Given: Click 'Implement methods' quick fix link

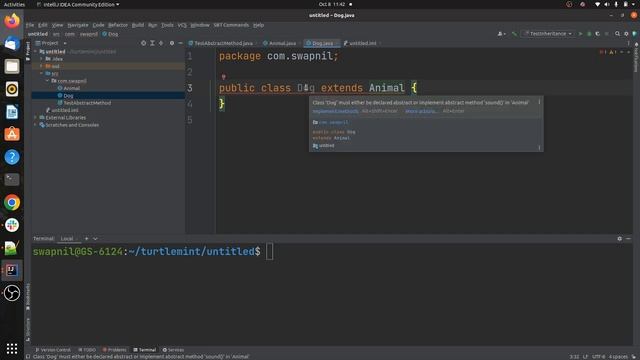Looking at the screenshot, I should [335, 111].
